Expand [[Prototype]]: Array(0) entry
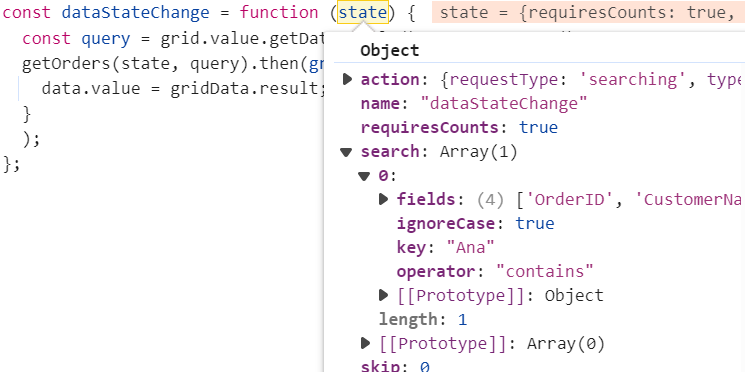Viewport: 745px width, 372px height. 365,343
